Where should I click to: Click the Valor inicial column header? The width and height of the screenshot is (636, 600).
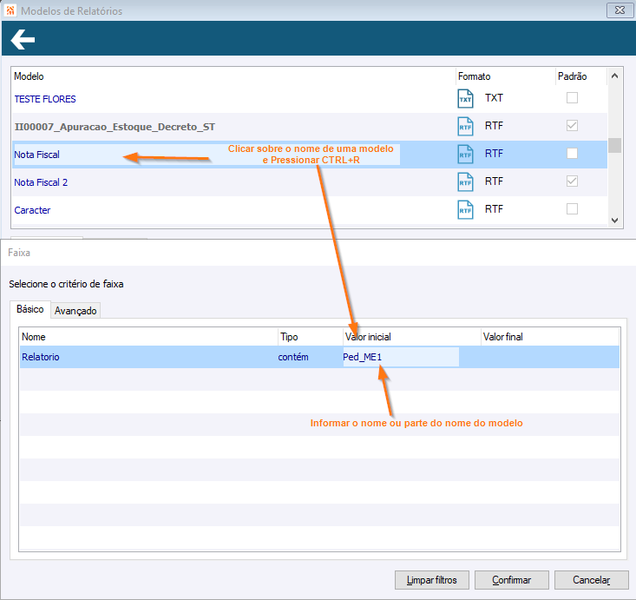tap(368, 337)
